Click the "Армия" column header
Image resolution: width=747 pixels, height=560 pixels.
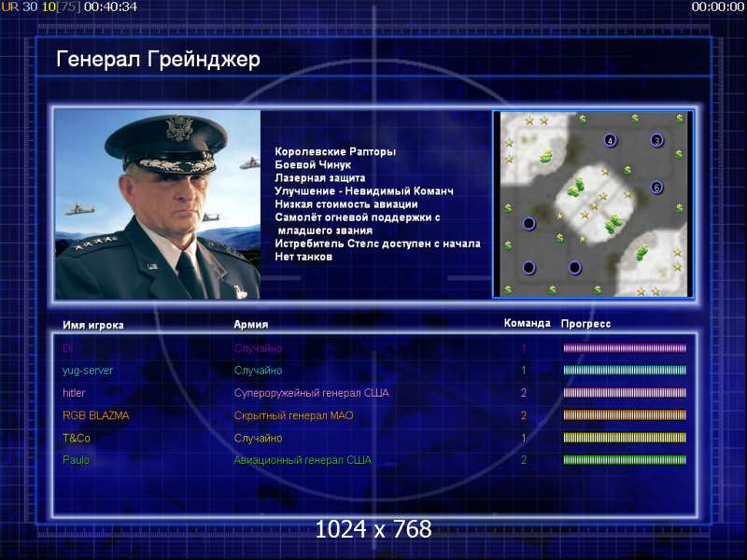pyautogui.click(x=251, y=324)
